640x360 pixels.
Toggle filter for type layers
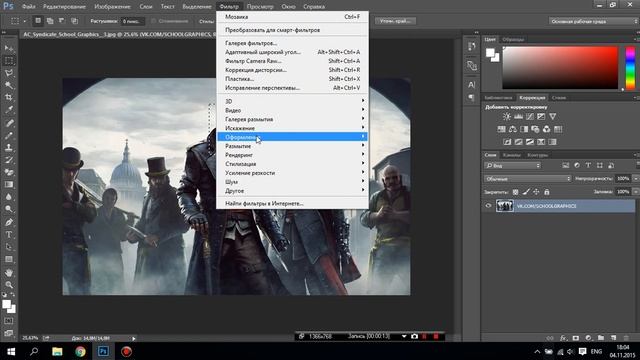tap(588, 165)
